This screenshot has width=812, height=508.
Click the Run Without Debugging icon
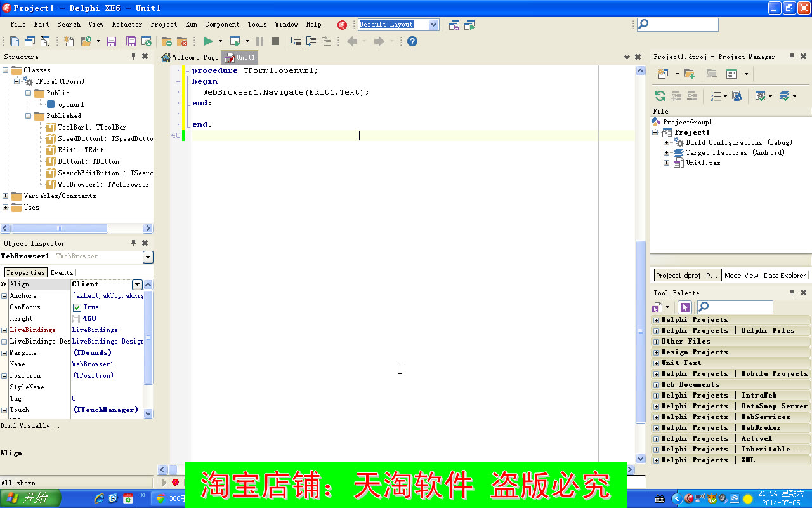tap(235, 41)
